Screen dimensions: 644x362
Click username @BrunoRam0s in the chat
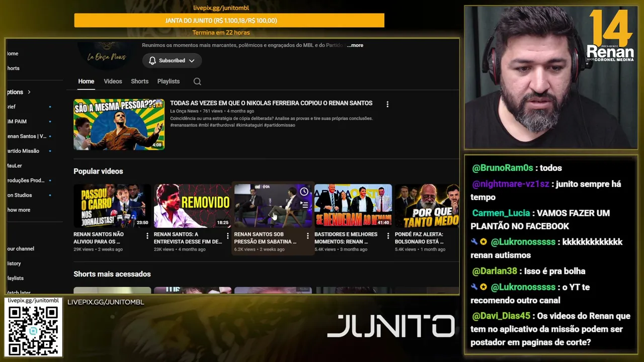click(x=503, y=168)
